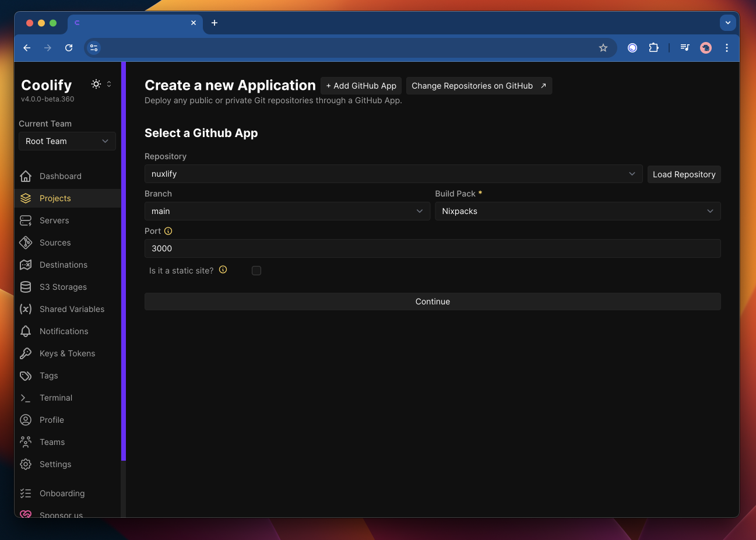The height and width of the screenshot is (540, 756).
Task: Open a new browser tab
Action: (215, 23)
